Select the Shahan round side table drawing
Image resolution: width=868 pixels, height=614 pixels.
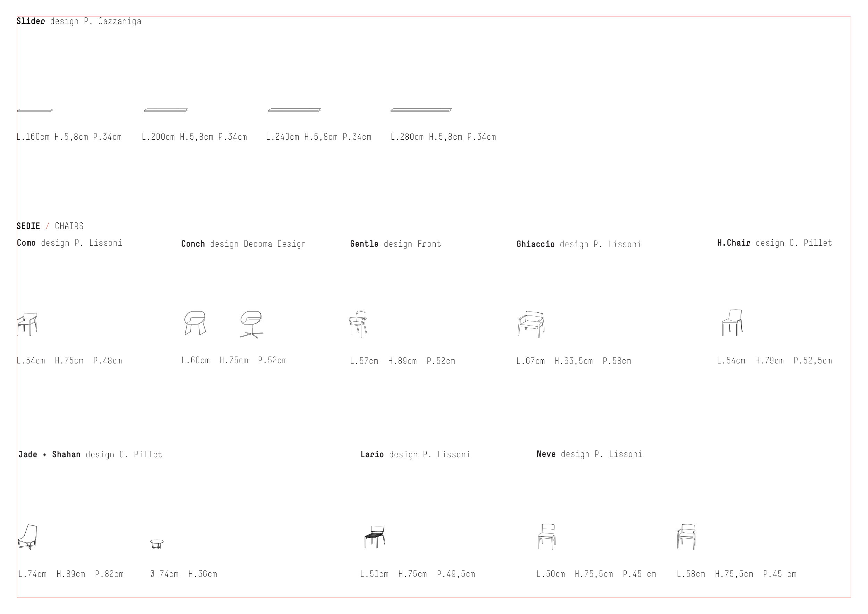click(x=157, y=544)
